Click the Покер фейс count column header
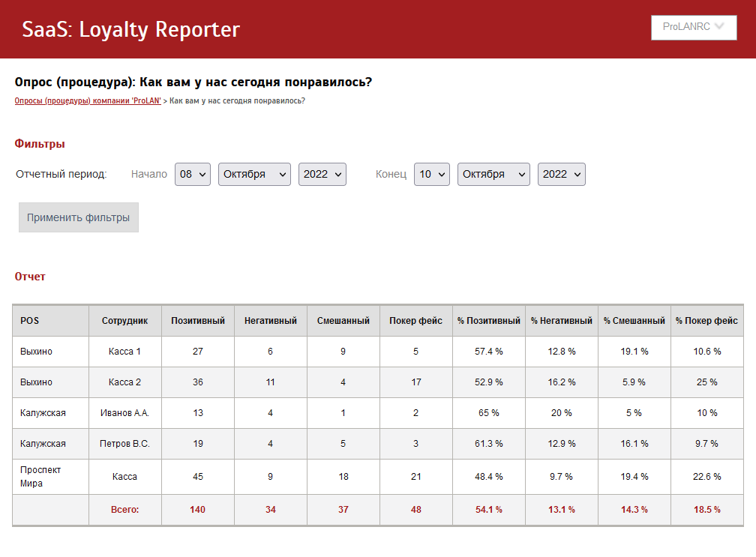Image resolution: width=756 pixels, height=557 pixels. (x=415, y=321)
